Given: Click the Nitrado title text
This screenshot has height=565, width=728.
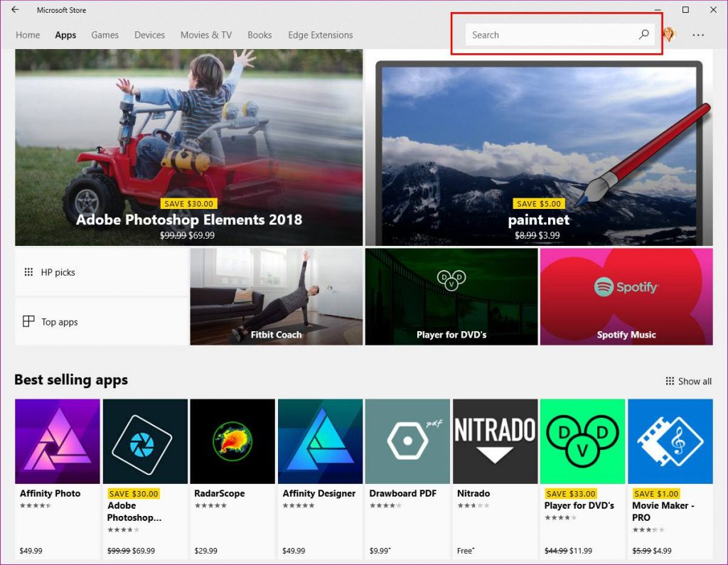Looking at the screenshot, I should point(473,493).
